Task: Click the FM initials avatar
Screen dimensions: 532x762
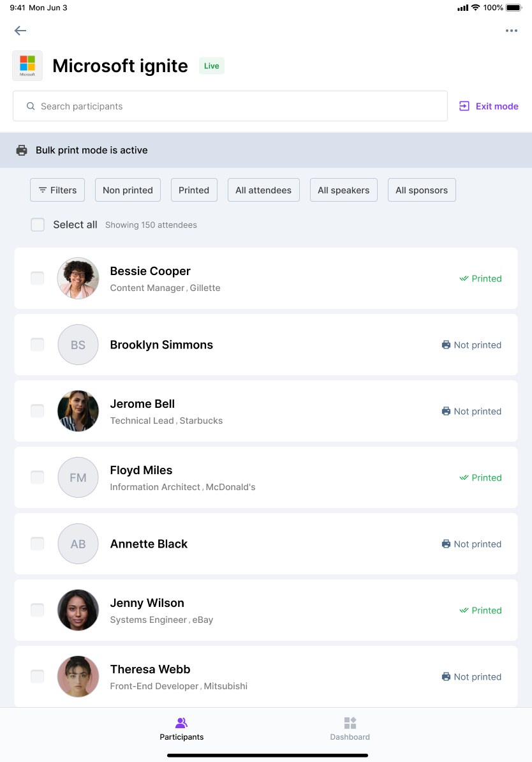Action: pyautogui.click(x=78, y=477)
